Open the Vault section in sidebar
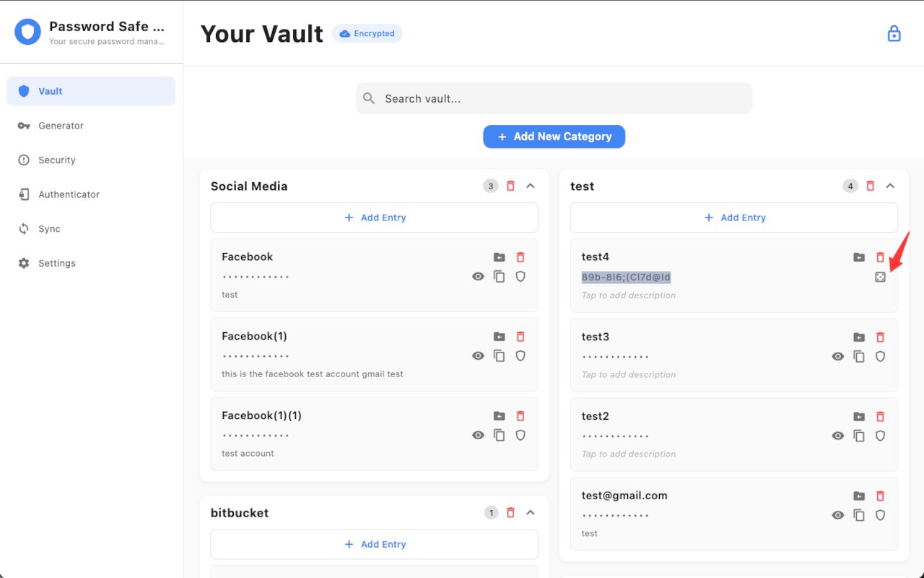 tap(91, 91)
